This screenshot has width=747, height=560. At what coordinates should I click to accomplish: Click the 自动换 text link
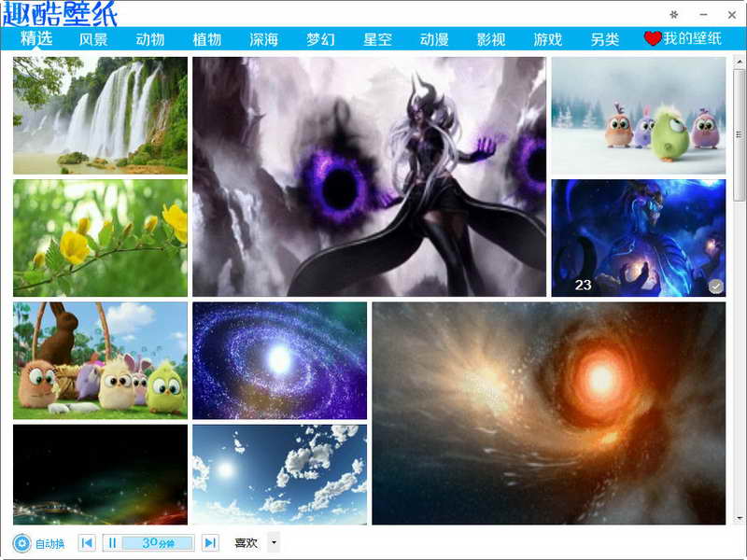click(x=50, y=544)
